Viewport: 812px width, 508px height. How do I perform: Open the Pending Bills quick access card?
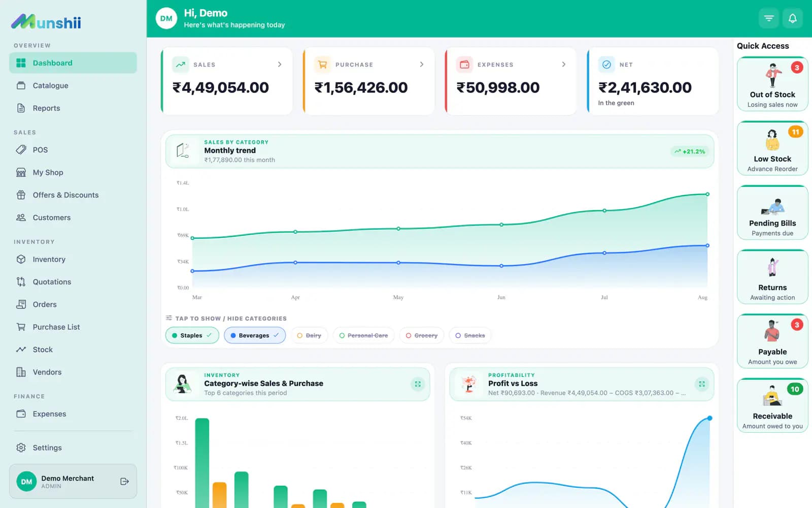tap(772, 212)
